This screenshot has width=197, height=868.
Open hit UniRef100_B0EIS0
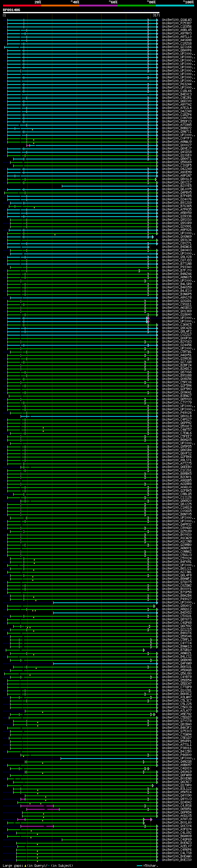(177, 860)
